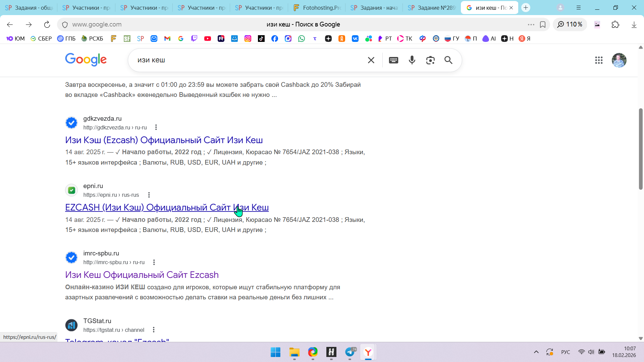Bookmark this page with the bookmark icon
This screenshot has height=362, width=644.
pyautogui.click(x=543, y=24)
